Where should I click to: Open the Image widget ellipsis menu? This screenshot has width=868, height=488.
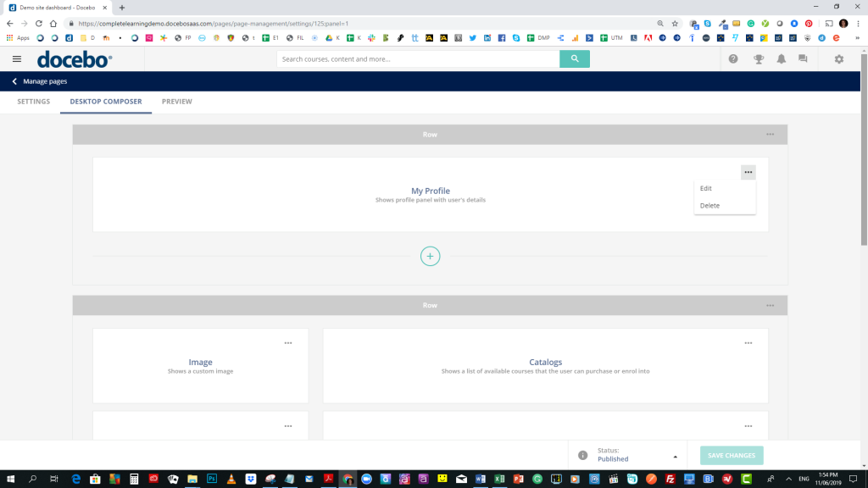point(287,343)
